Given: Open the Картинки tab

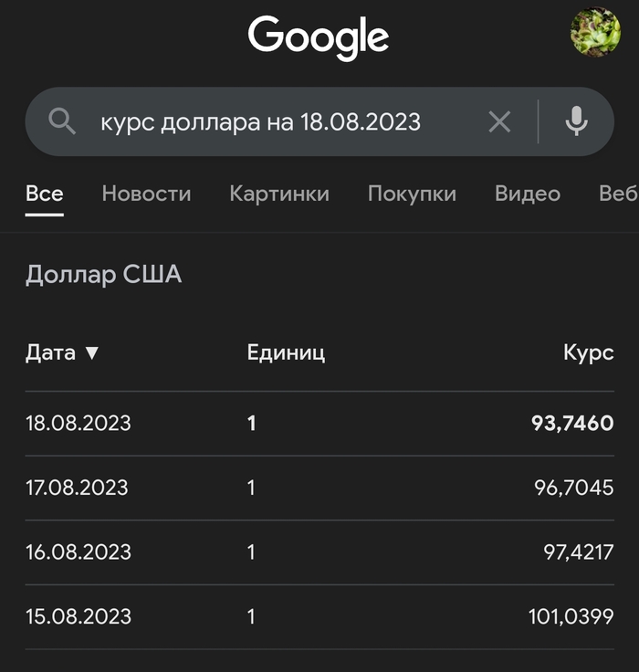Looking at the screenshot, I should [x=279, y=194].
